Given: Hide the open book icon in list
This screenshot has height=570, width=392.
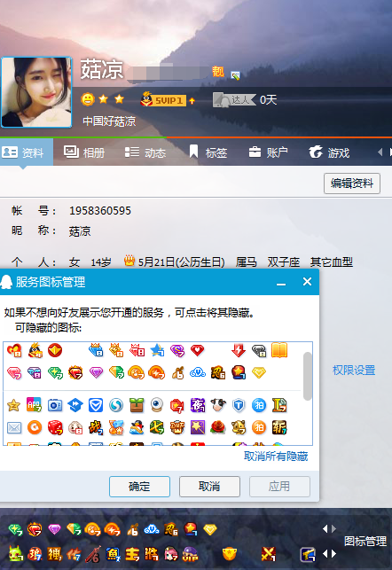Looking at the screenshot, I should click(279, 350).
